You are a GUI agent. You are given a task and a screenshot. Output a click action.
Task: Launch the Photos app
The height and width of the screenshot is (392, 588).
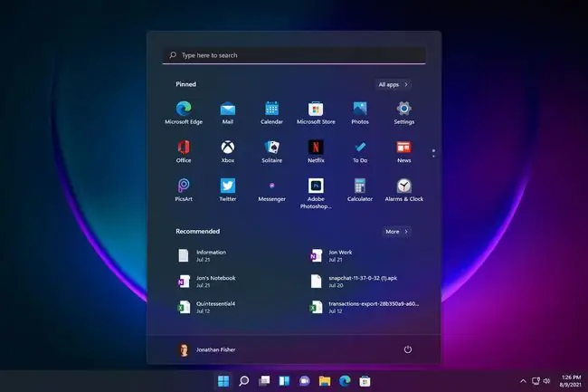coord(360,112)
